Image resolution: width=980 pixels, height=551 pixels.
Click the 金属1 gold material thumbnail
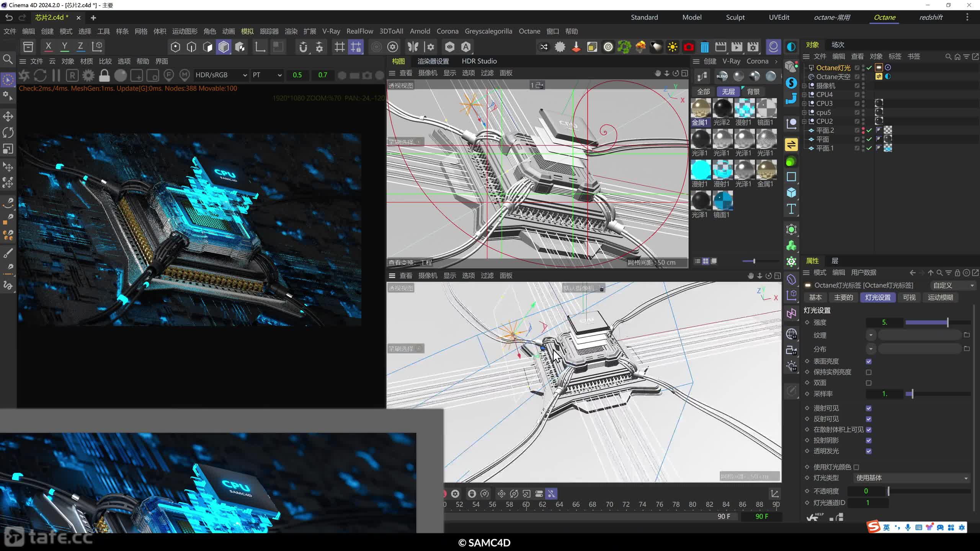(x=701, y=108)
